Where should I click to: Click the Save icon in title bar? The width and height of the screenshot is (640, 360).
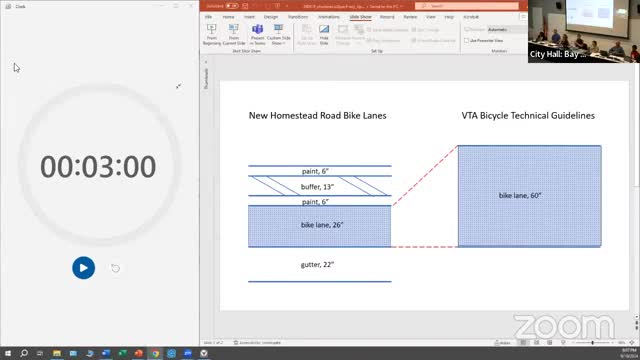245,6
